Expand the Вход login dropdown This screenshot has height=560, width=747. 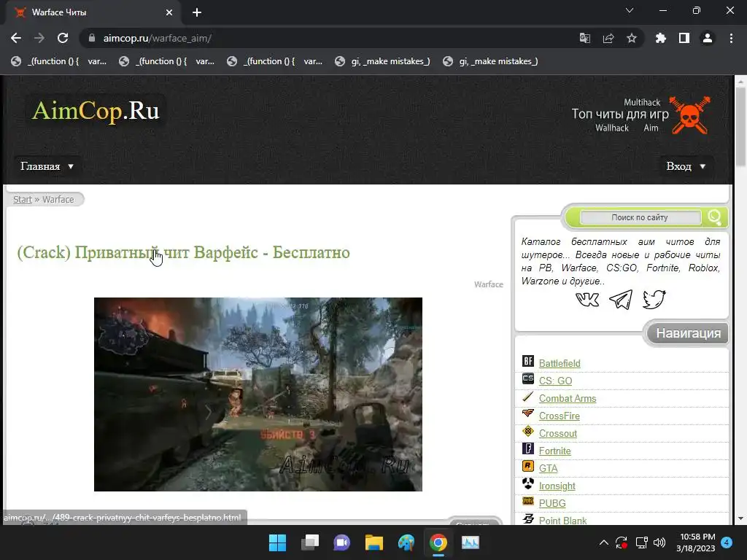pyautogui.click(x=686, y=166)
